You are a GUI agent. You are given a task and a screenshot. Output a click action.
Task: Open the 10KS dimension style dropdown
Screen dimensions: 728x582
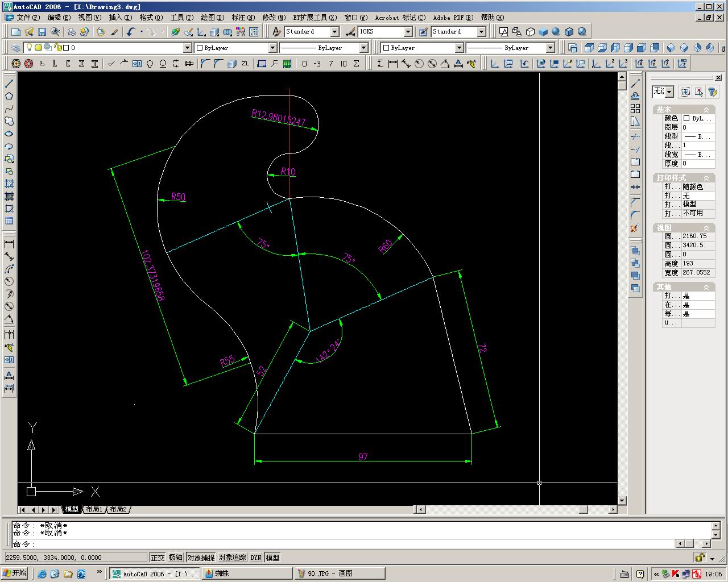(x=385, y=32)
